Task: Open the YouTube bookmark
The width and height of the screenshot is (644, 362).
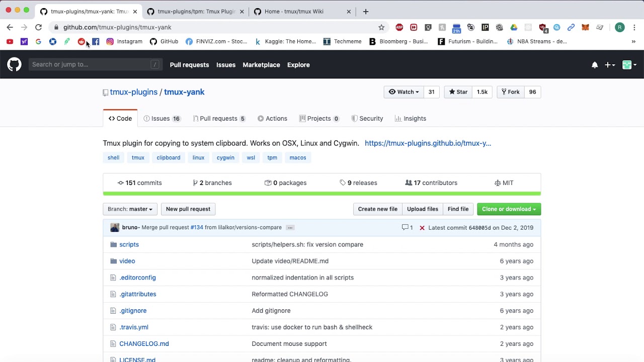Action: (10, 41)
